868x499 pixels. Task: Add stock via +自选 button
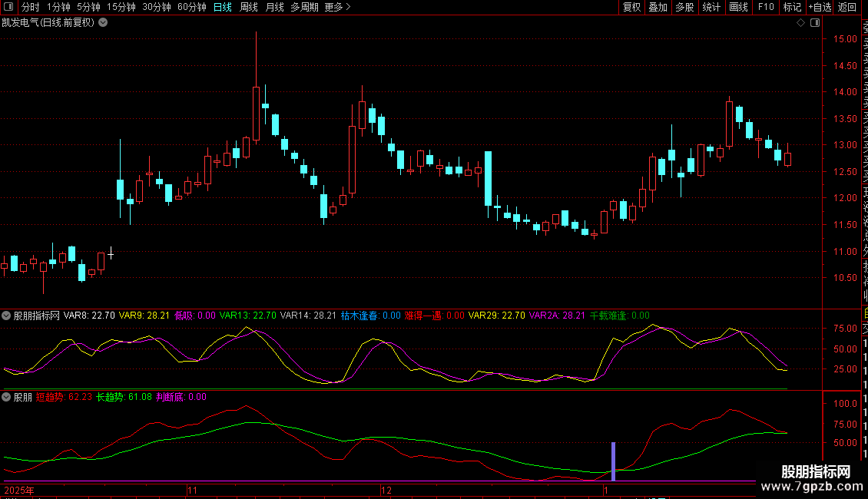819,7
